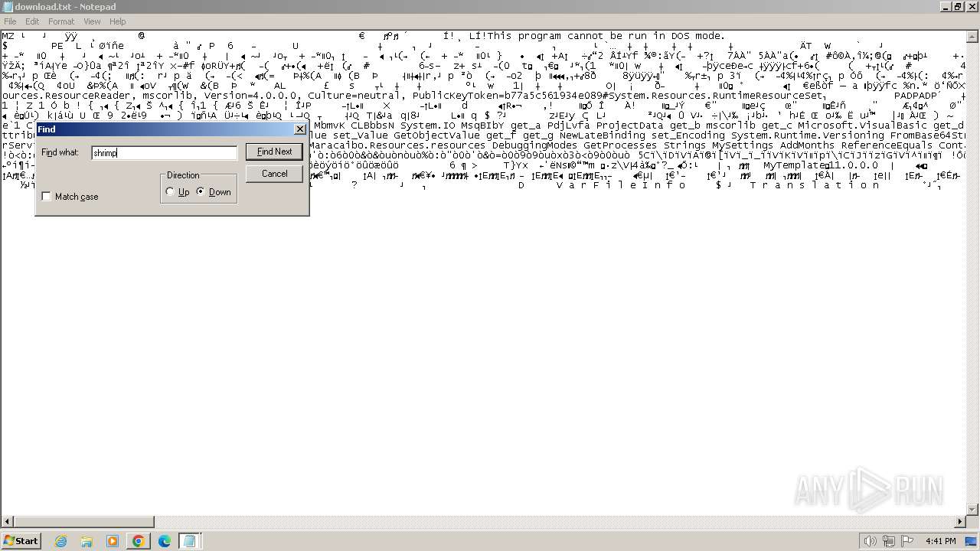Screen dimensions: 980x551
Task: Click the horizontal scrollbar right arrow
Action: click(x=961, y=522)
